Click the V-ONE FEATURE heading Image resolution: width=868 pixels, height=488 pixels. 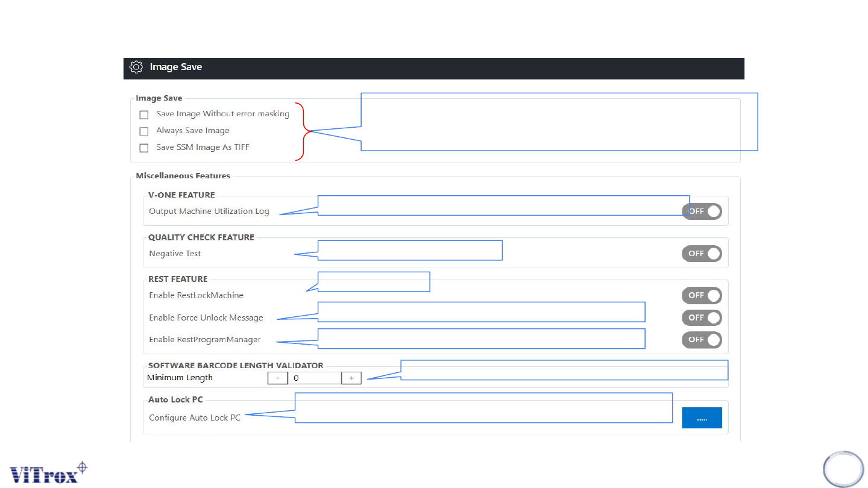pyautogui.click(x=182, y=195)
